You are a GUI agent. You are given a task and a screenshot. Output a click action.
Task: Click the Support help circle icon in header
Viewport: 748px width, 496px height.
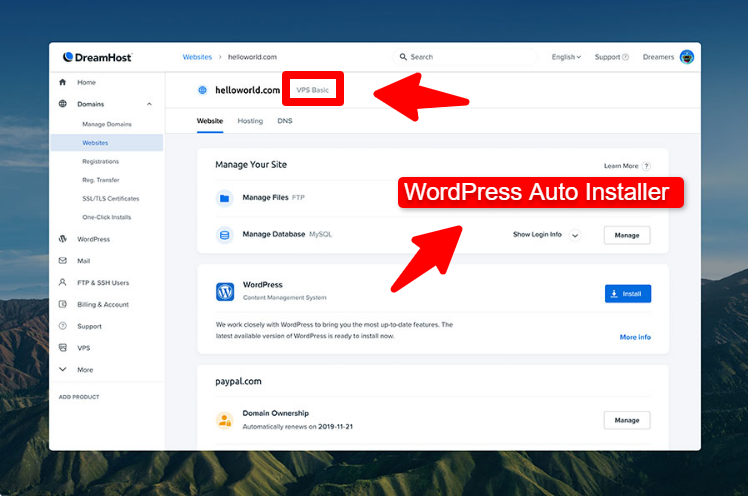coord(625,57)
